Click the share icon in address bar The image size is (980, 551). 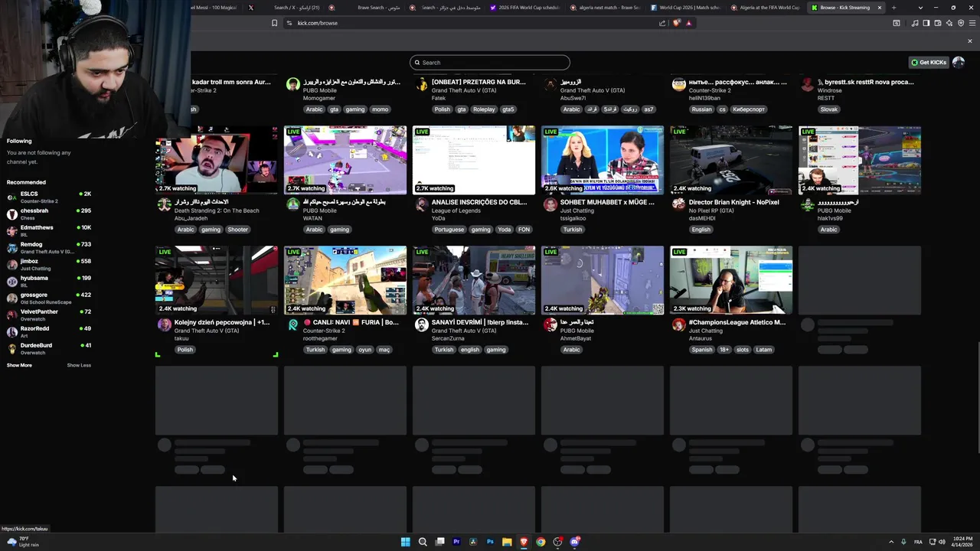tap(662, 23)
